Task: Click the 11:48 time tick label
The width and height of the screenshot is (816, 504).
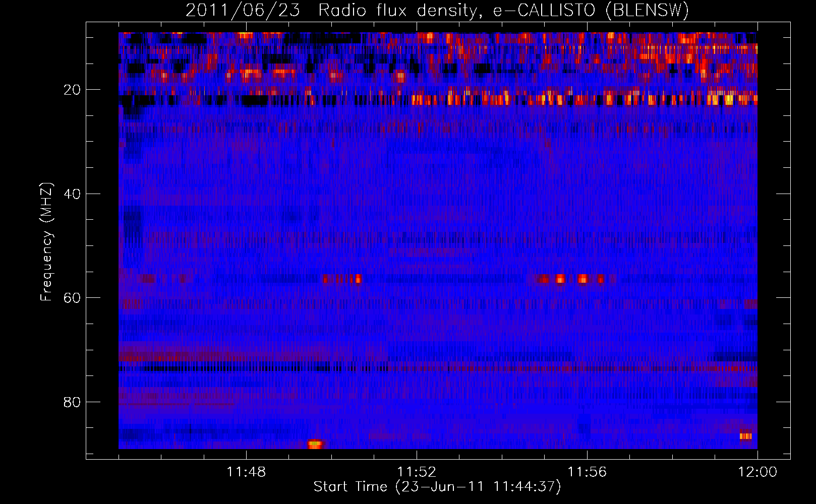Action: pos(246,472)
